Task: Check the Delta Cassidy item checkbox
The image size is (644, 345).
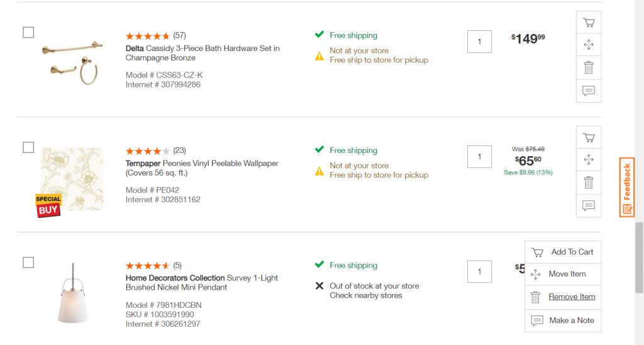Action: point(28,33)
